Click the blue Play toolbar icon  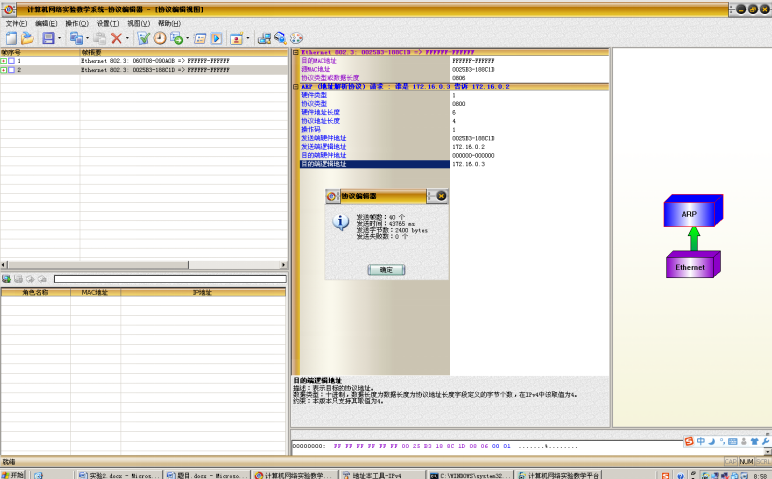point(216,38)
